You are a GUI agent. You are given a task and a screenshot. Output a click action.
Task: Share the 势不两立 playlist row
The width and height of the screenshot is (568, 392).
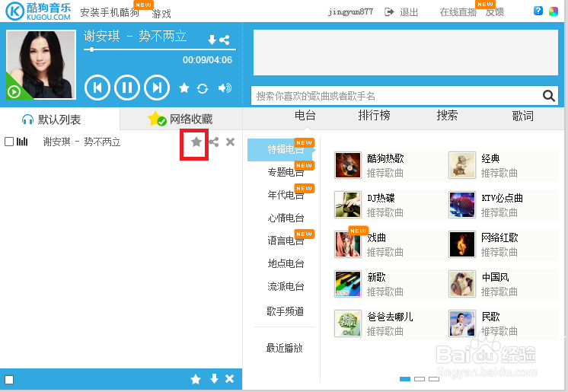214,142
